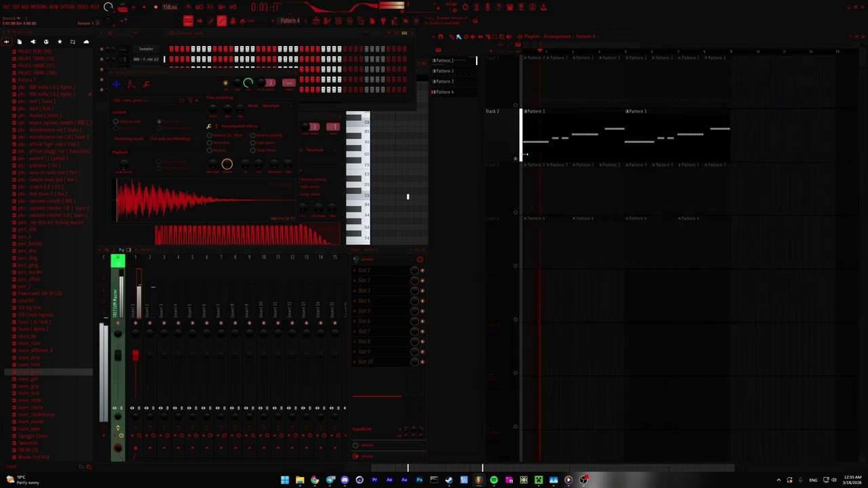Viewport: 868px width, 488px height.
Task: Open the OPTIONS menu
Action: pyautogui.click(x=67, y=7)
